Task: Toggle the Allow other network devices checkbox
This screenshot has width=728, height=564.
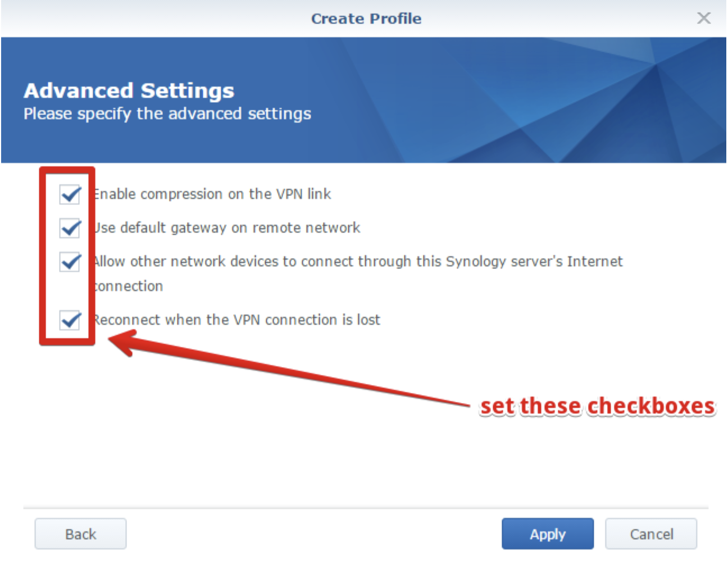Action: click(x=70, y=262)
